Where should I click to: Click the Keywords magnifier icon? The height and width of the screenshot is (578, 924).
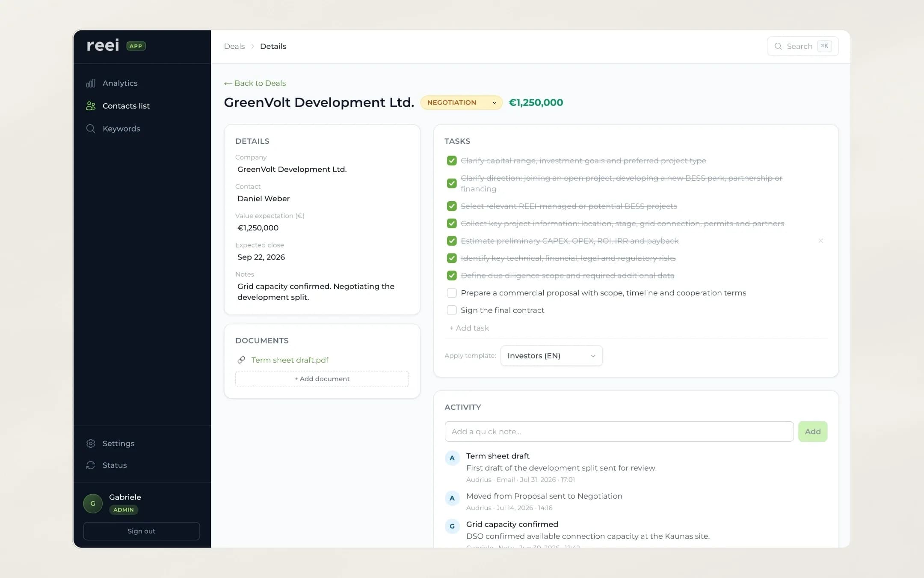91,128
